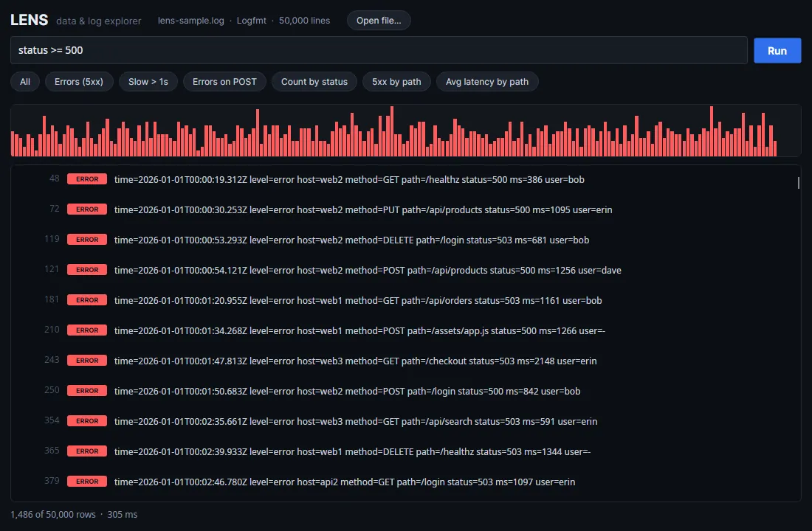Viewport: 812px width, 531px height.
Task: Run the Count by status preset
Action: (314, 82)
